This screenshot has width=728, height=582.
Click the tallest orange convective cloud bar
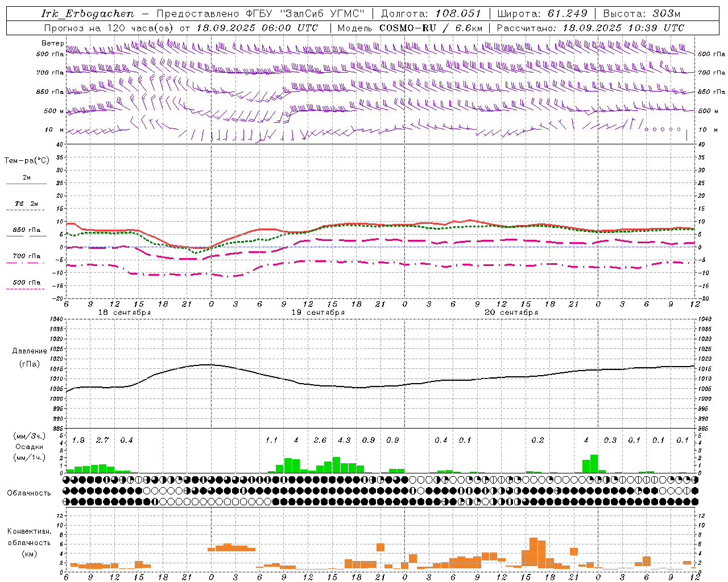pyautogui.click(x=533, y=553)
